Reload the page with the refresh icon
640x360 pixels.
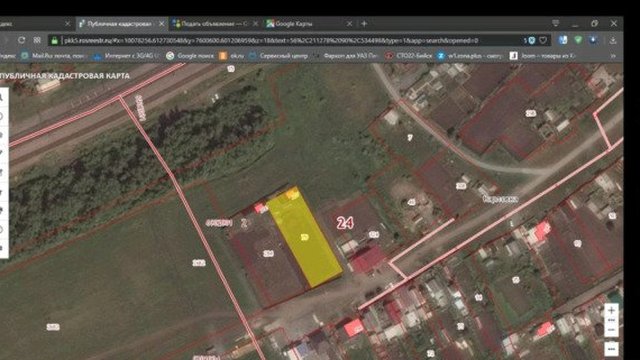coord(21,40)
